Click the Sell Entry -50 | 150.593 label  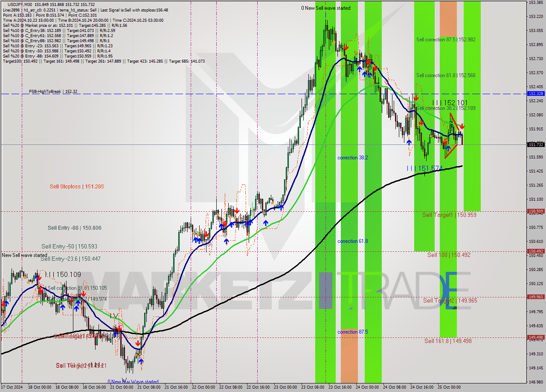[69, 246]
